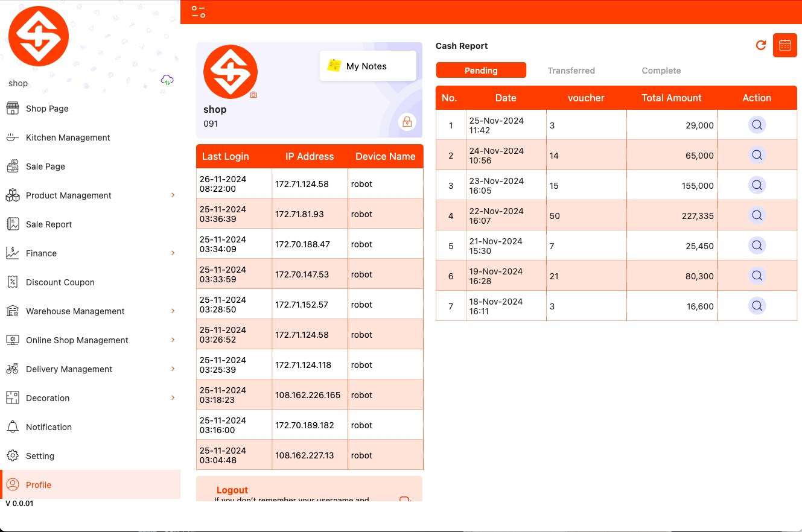Click the Notification bell icon
Viewport: 802px width, 532px height.
tap(13, 427)
